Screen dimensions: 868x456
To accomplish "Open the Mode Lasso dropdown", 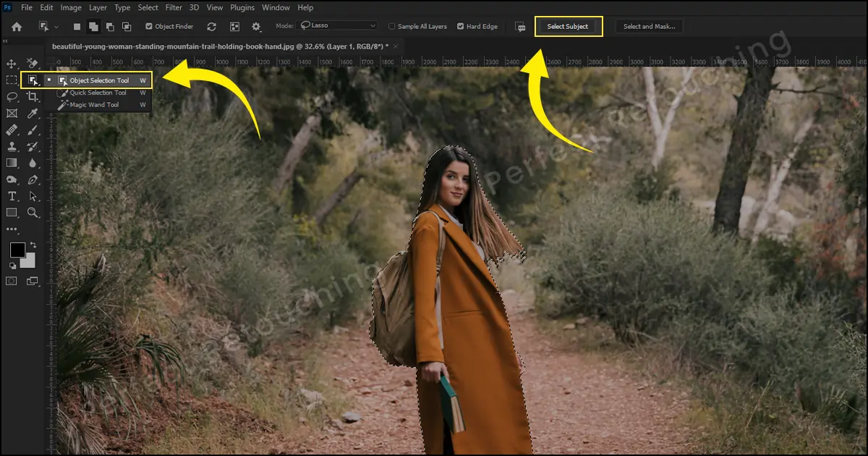I will (x=337, y=26).
